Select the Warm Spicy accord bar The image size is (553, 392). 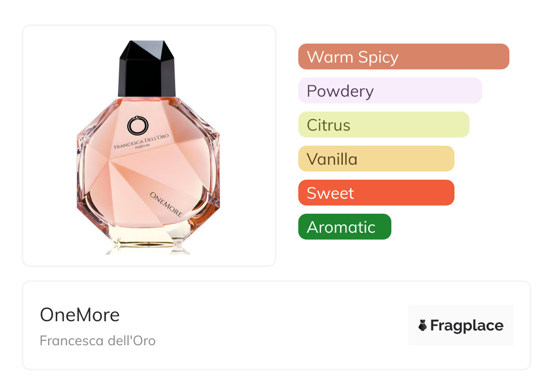click(404, 57)
